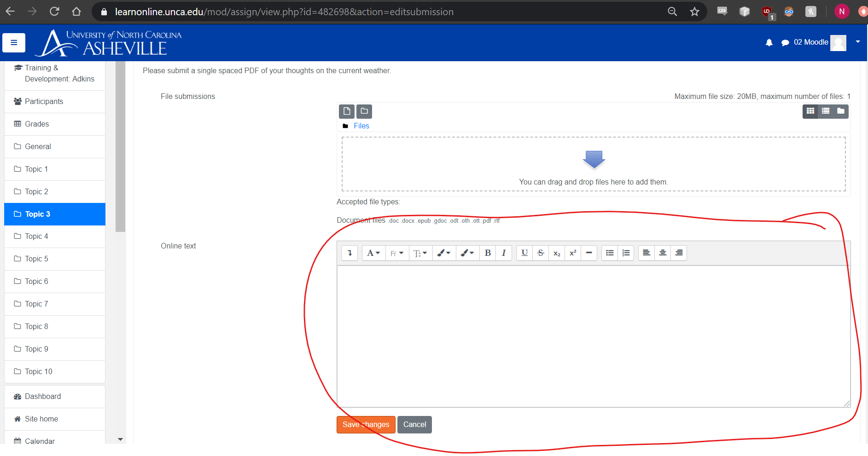Image resolution: width=868 pixels, height=456 pixels.
Task: Switch file view to icons grid
Action: point(810,111)
